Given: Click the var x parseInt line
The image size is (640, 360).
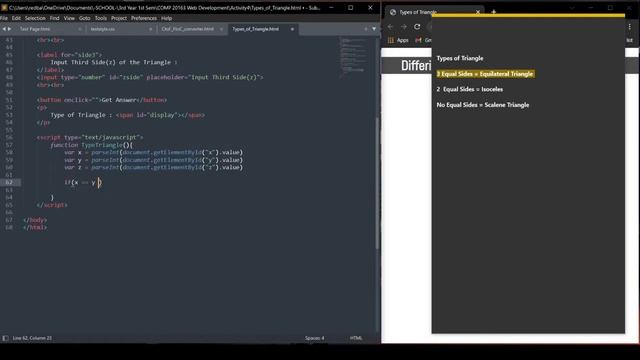Looking at the screenshot, I should 153,152.
